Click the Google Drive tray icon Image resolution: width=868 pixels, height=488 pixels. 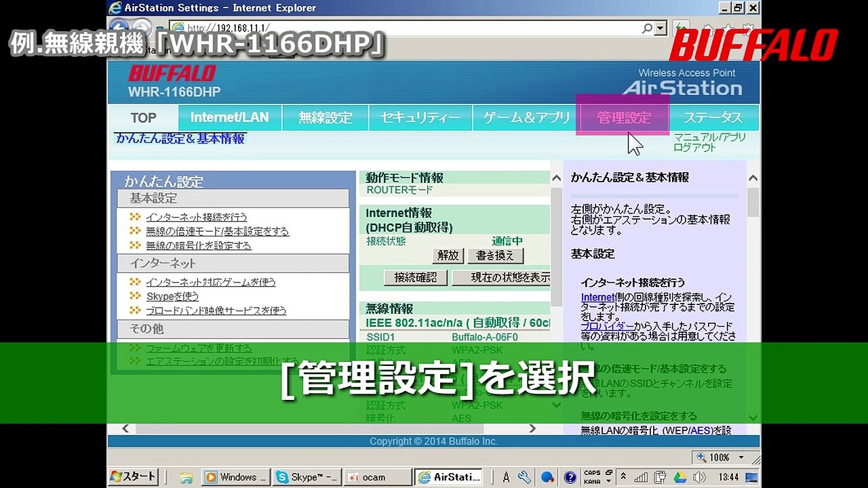point(682,477)
